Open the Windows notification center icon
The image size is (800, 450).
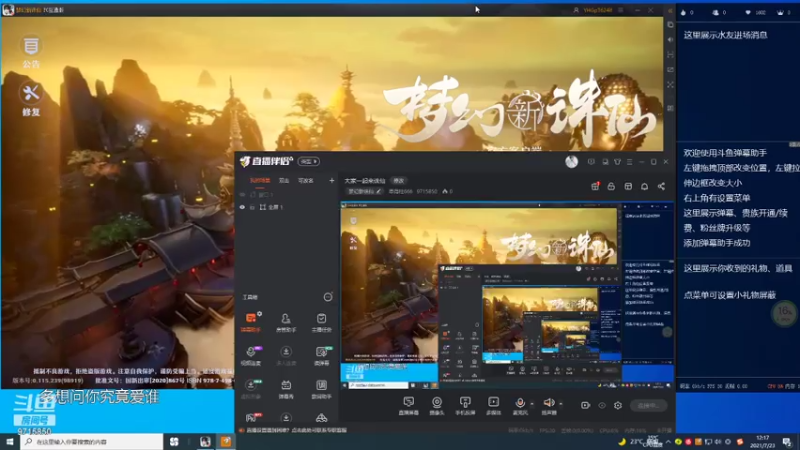click(788, 441)
